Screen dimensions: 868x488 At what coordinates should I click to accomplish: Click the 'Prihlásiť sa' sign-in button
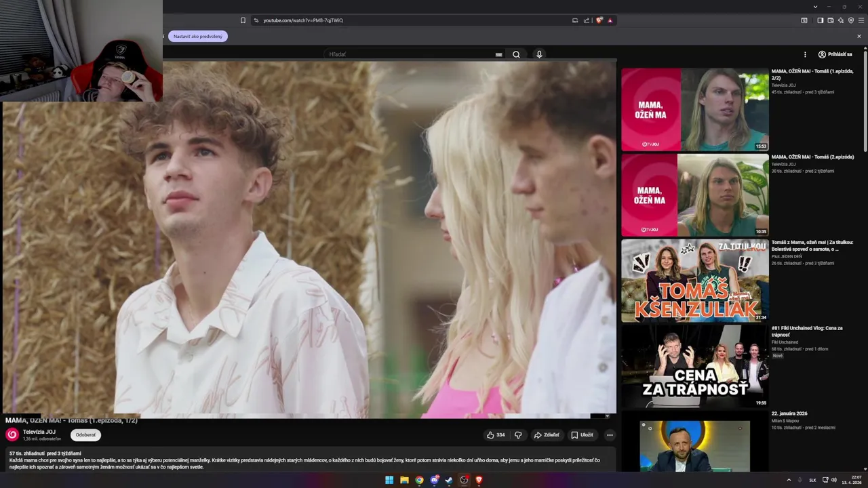(x=835, y=54)
